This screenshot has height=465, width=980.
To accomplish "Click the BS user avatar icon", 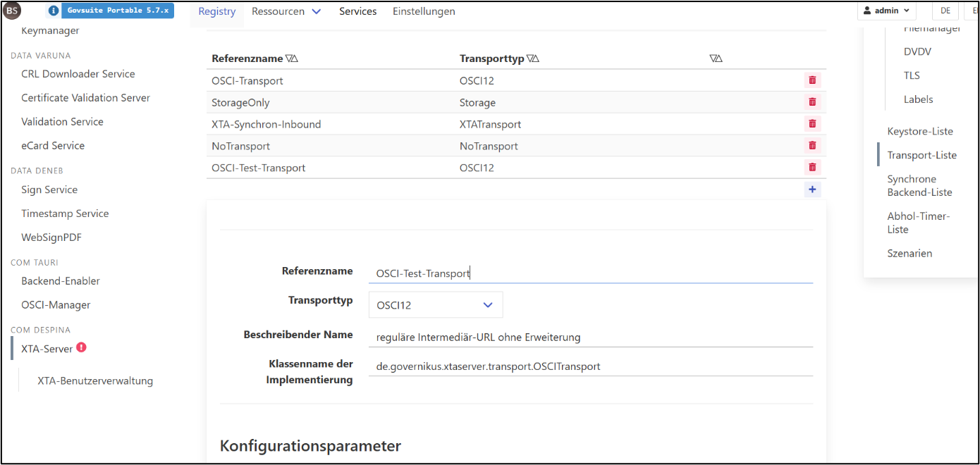I will [x=11, y=11].
